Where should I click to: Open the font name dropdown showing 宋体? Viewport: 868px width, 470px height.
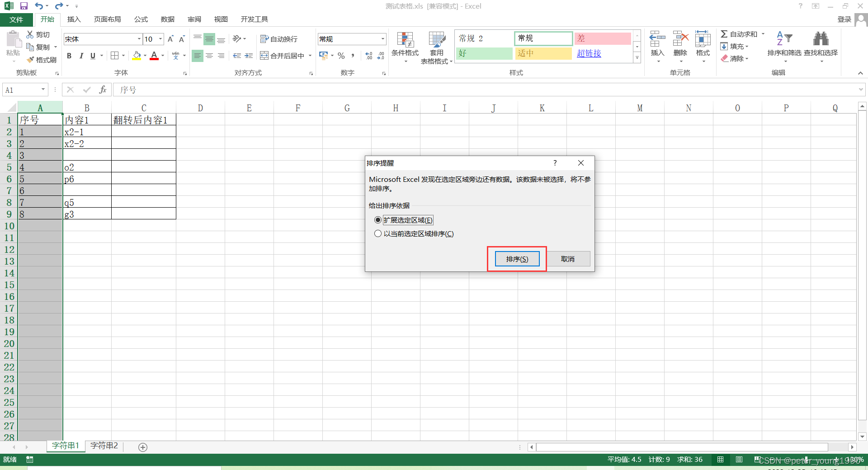(x=139, y=39)
